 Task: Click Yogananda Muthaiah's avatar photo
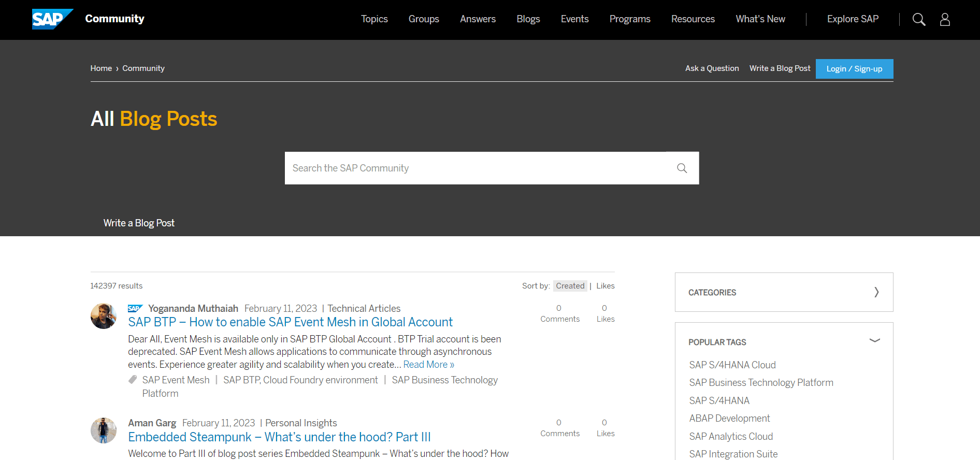point(104,316)
